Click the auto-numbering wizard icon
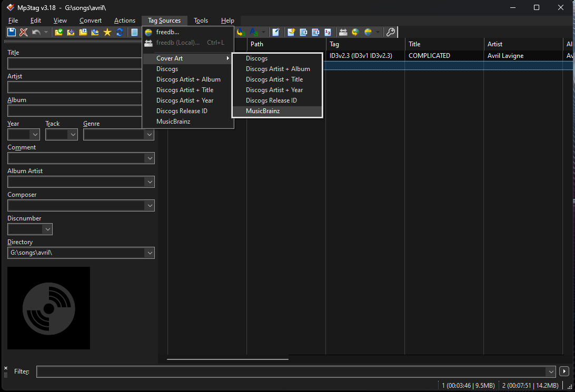The width and height of the screenshot is (575, 392). click(x=328, y=32)
